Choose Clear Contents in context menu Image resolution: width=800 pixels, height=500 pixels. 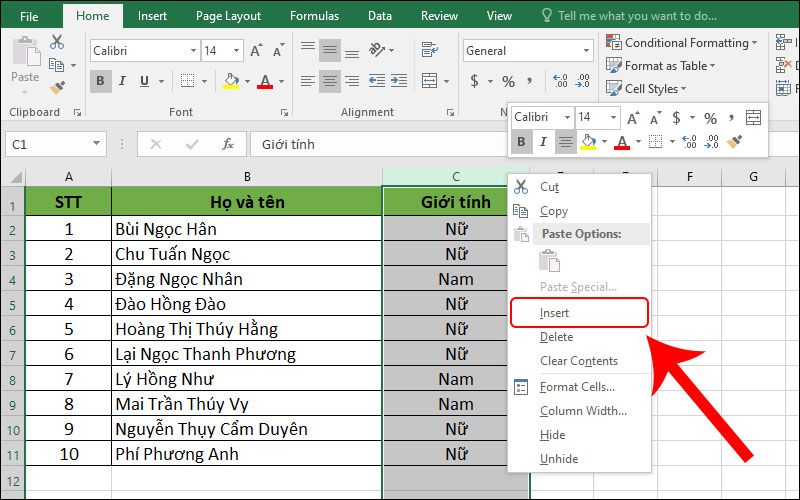click(x=580, y=361)
